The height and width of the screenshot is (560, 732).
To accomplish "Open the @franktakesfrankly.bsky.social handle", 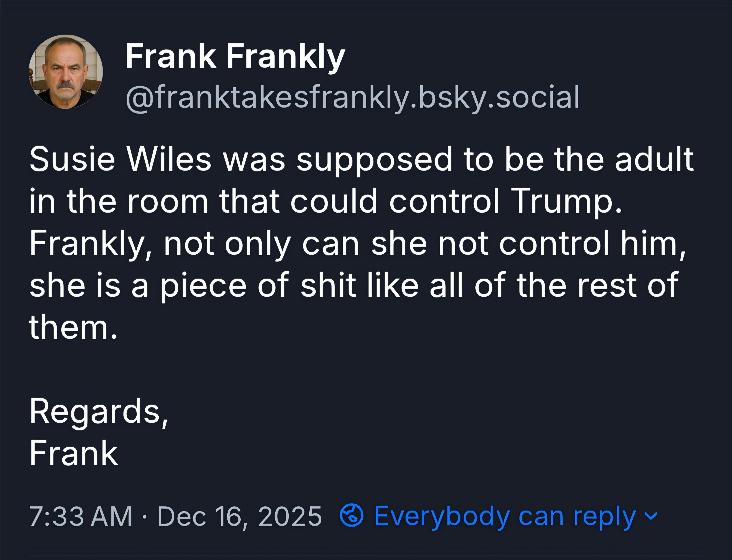I will click(x=352, y=97).
